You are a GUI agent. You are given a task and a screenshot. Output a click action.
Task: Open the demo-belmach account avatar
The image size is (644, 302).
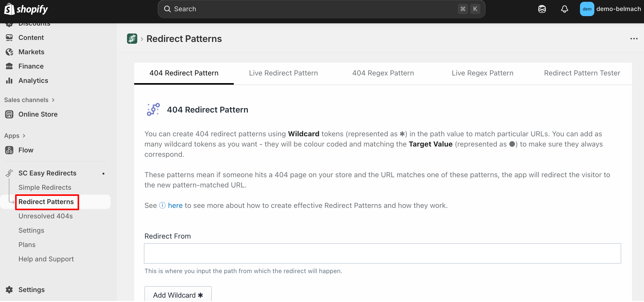(x=587, y=9)
